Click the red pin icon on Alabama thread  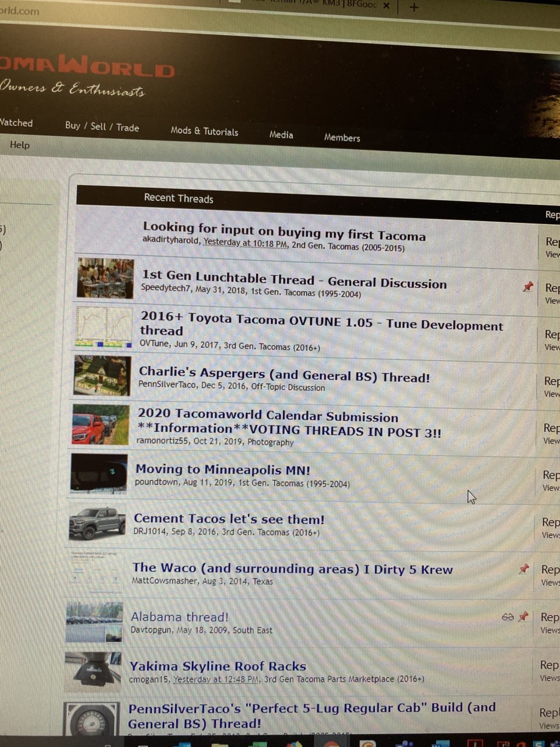click(x=523, y=616)
